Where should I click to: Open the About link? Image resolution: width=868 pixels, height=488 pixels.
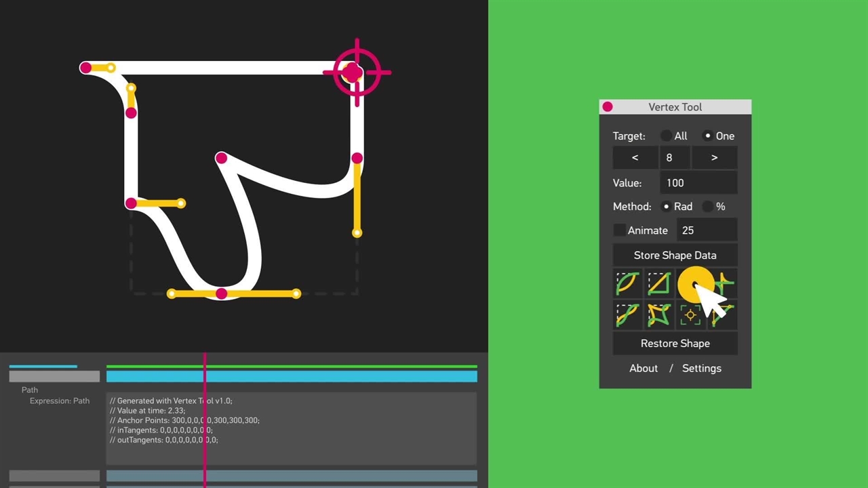pyautogui.click(x=643, y=368)
